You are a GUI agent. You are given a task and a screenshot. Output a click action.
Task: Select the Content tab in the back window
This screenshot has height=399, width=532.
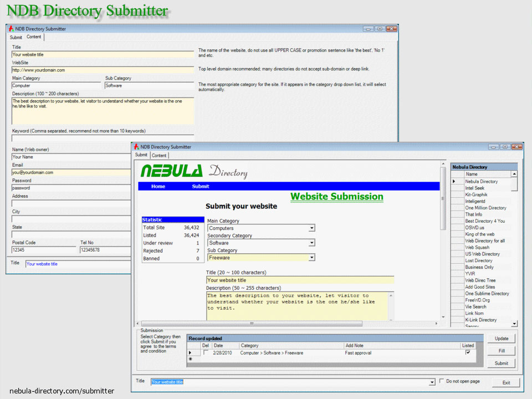point(34,37)
